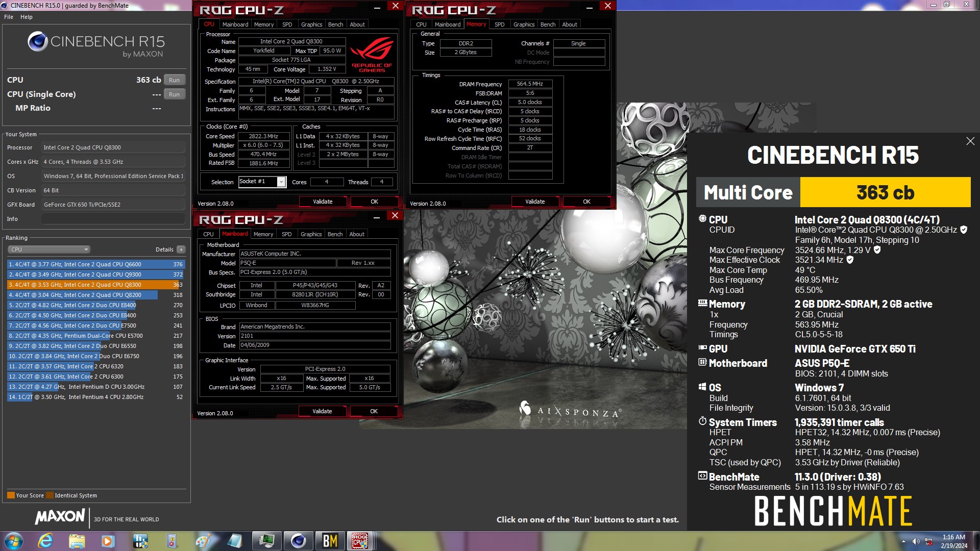This screenshot has height=551, width=980.
Task: Launch Internet Explorer from the taskbar
Action: [45, 541]
